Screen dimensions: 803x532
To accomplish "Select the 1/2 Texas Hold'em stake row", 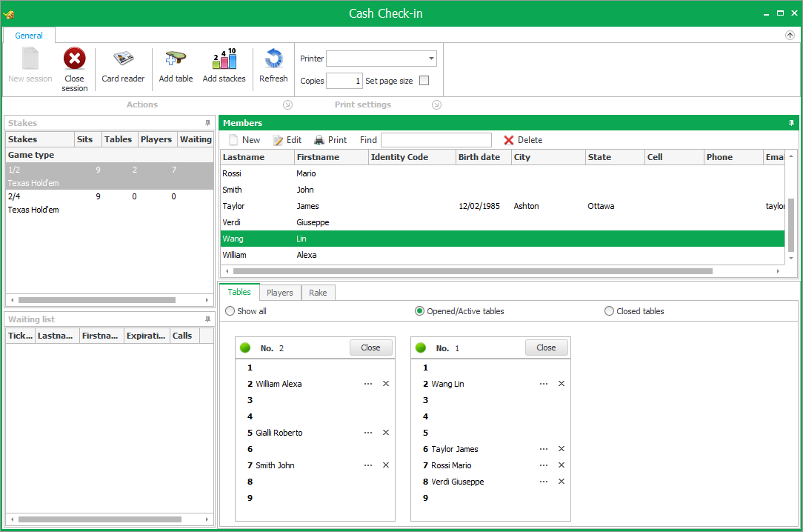I will (x=110, y=176).
